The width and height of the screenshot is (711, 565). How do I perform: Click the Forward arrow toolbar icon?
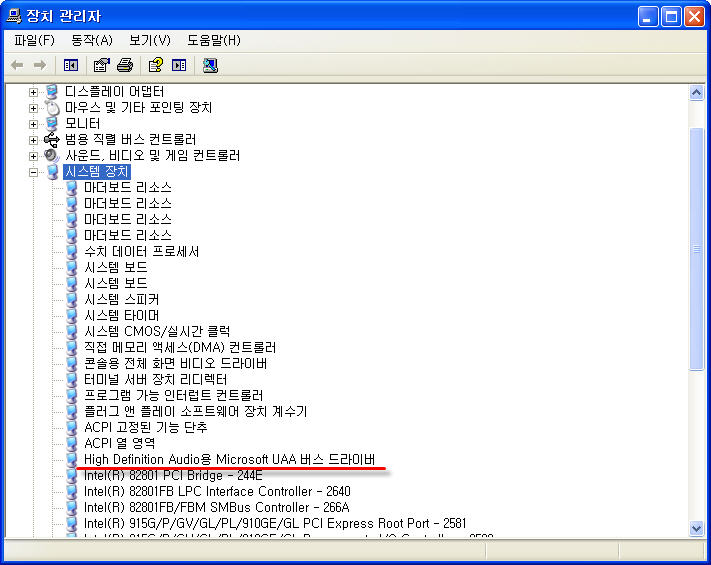(x=40, y=65)
